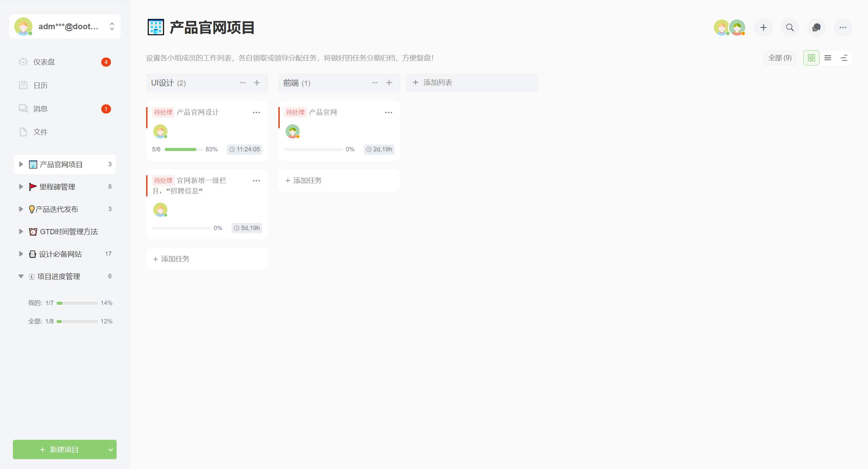Viewport: 868px width, 469px height.
Task: Open options for the 产品官网设计 task card
Action: pyautogui.click(x=256, y=113)
